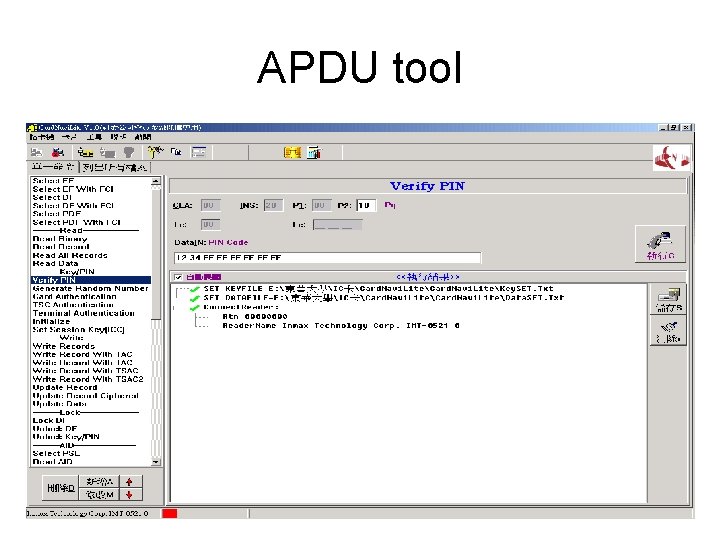Image resolution: width=720 pixels, height=540 pixels.
Task: Click the card reader execute button
Action: (x=660, y=244)
